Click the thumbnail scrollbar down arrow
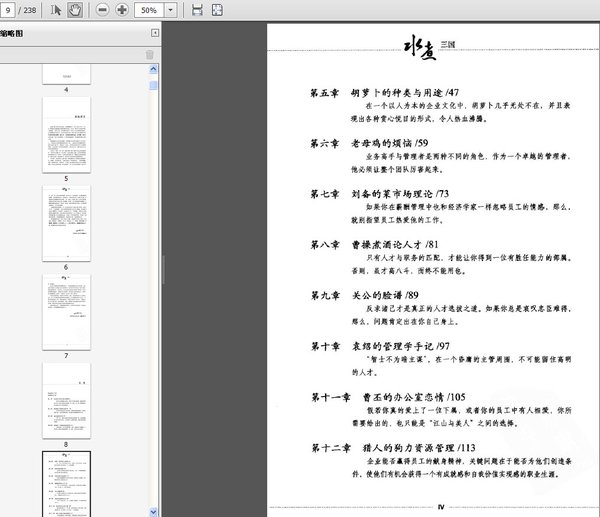Screen dimensions: 600x517 [153, 512]
